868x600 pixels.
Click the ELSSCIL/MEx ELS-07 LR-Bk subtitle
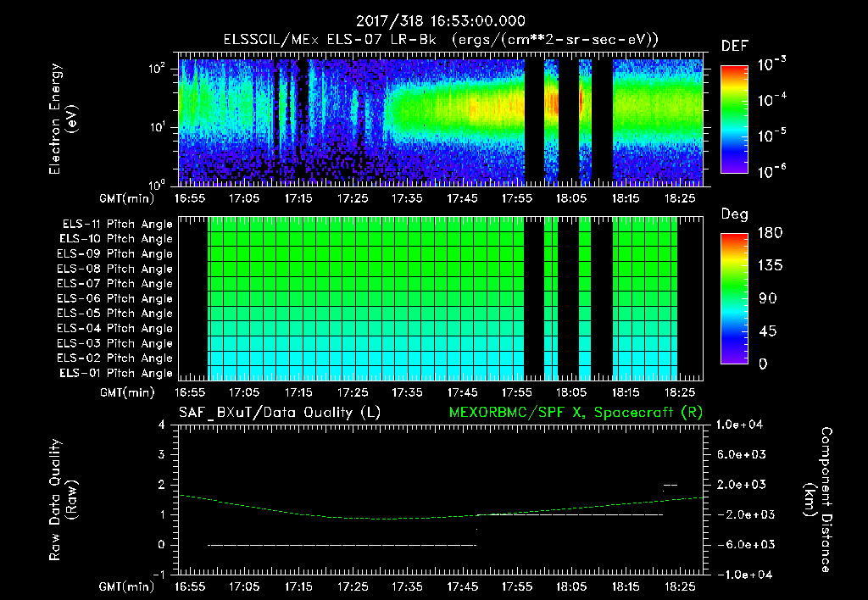[330, 40]
